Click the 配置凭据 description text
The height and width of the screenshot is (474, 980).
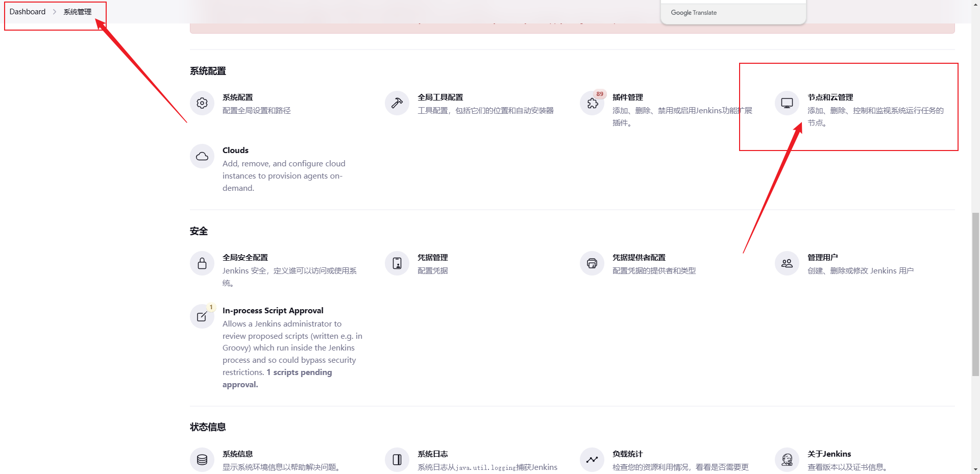[433, 271]
